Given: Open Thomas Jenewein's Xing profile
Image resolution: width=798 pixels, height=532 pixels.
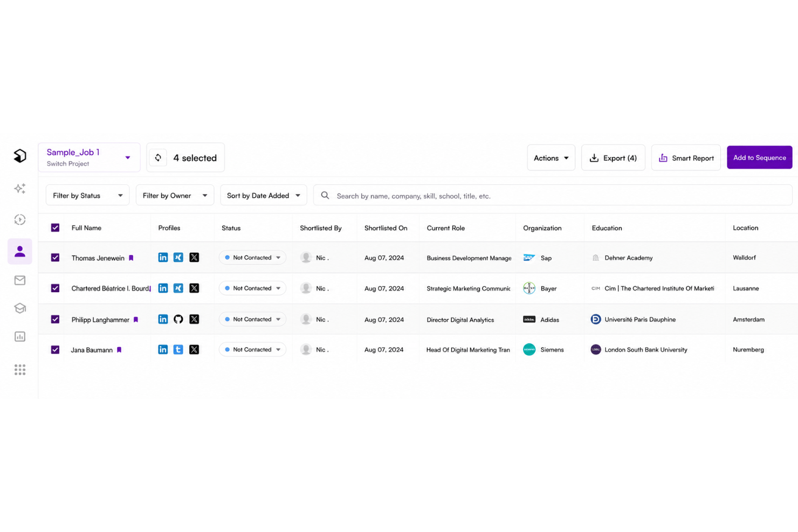Looking at the screenshot, I should click(x=178, y=258).
